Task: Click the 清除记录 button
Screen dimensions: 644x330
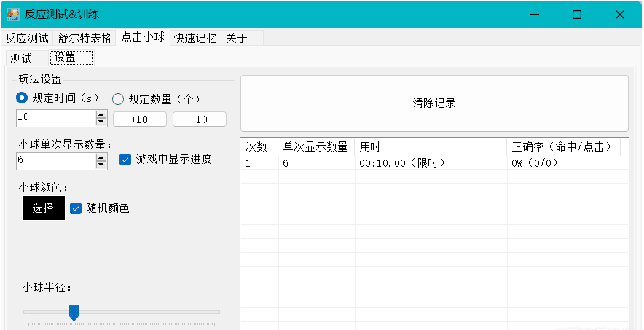Action: click(434, 103)
